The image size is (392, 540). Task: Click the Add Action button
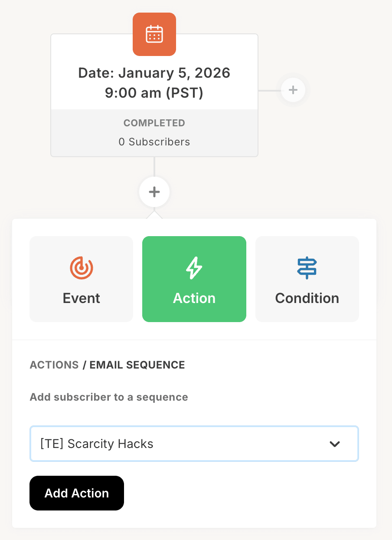pos(77,493)
